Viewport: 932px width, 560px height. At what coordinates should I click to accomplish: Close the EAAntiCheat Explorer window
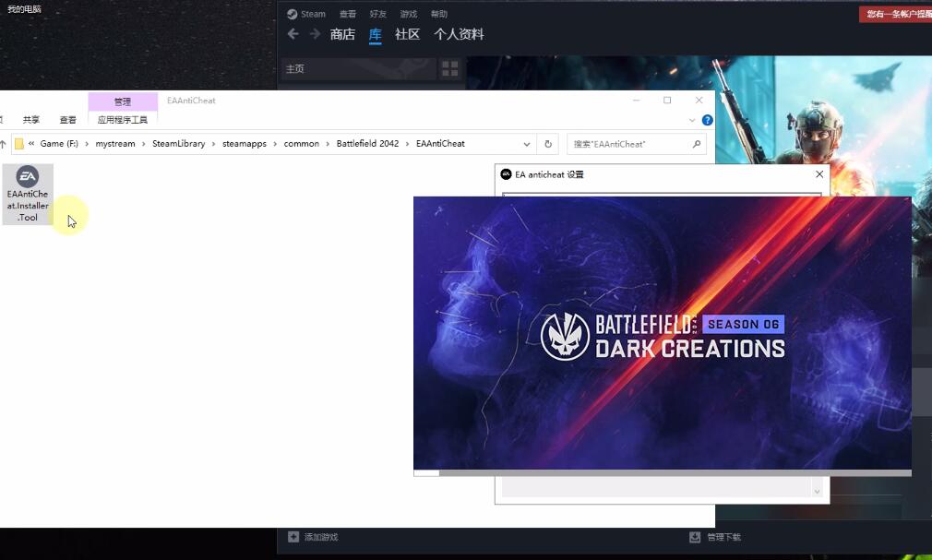click(699, 101)
